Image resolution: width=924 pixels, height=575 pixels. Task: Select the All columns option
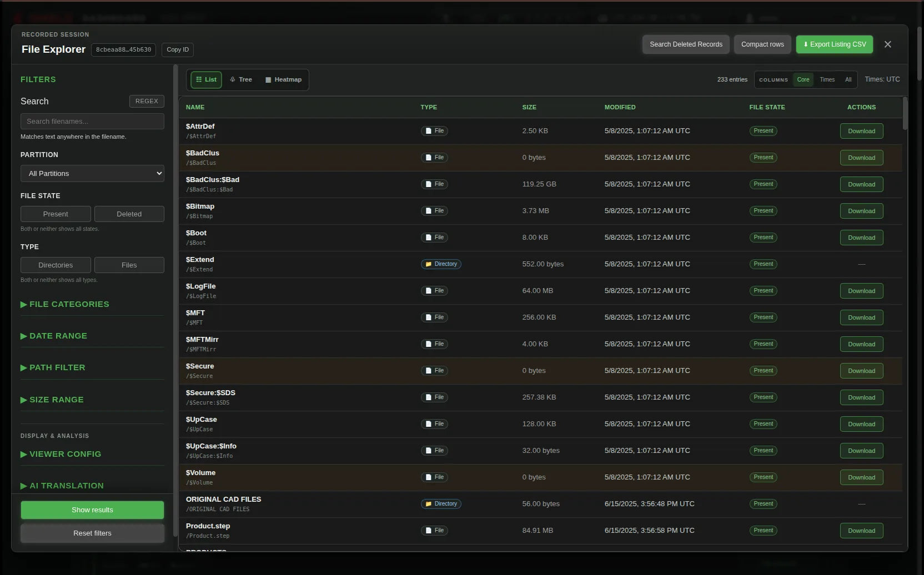click(x=848, y=80)
